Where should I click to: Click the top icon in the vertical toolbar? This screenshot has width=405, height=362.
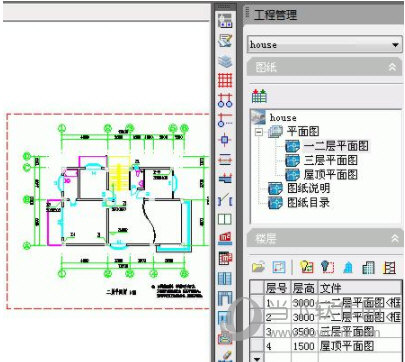tap(225, 21)
